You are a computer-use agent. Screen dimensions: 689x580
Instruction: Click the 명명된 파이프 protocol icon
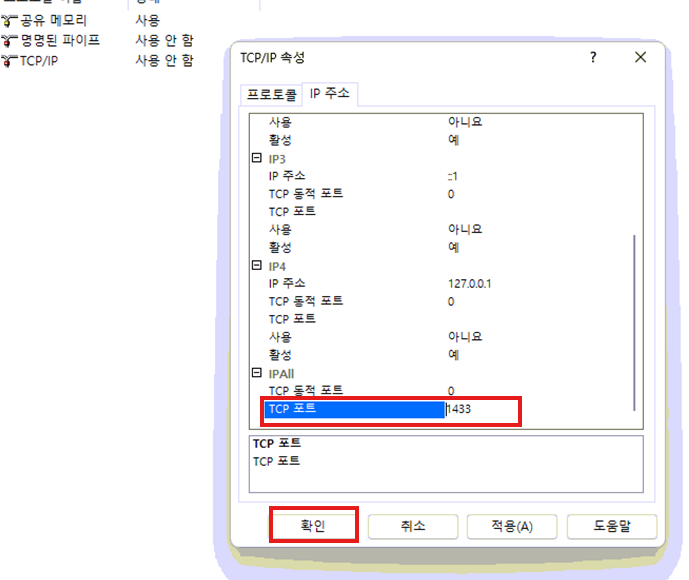[x=9, y=40]
